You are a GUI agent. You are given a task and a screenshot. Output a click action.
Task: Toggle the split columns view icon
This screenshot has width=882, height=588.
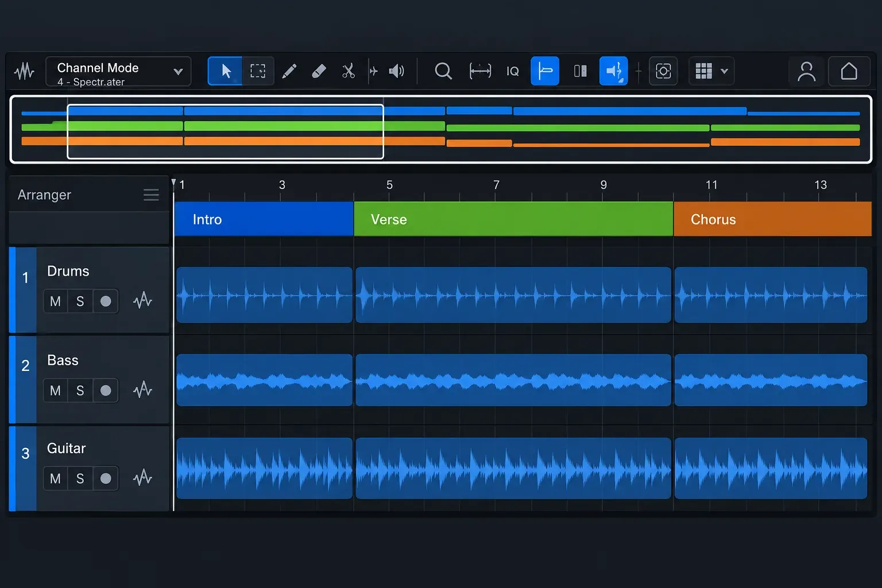pyautogui.click(x=581, y=71)
